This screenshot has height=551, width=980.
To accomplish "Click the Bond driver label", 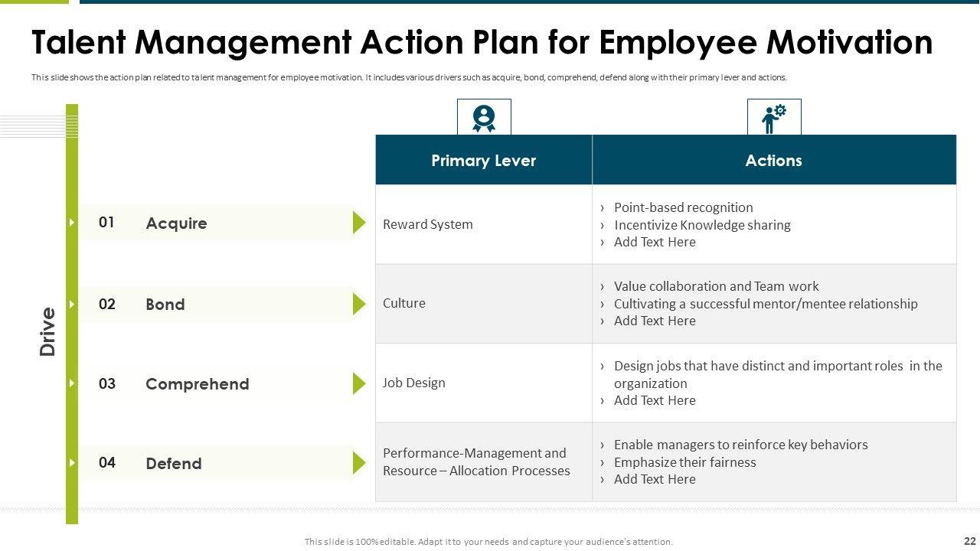I will pos(165,305).
